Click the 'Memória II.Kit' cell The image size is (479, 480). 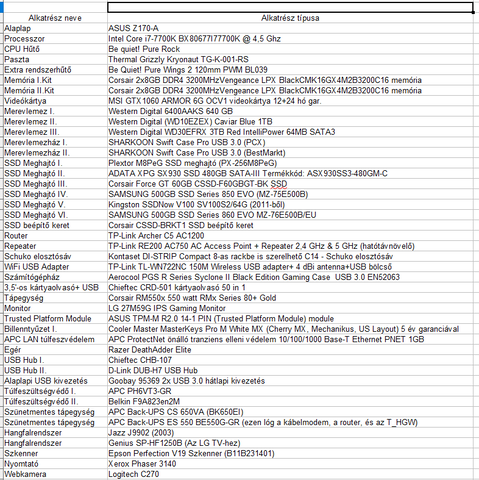point(55,90)
